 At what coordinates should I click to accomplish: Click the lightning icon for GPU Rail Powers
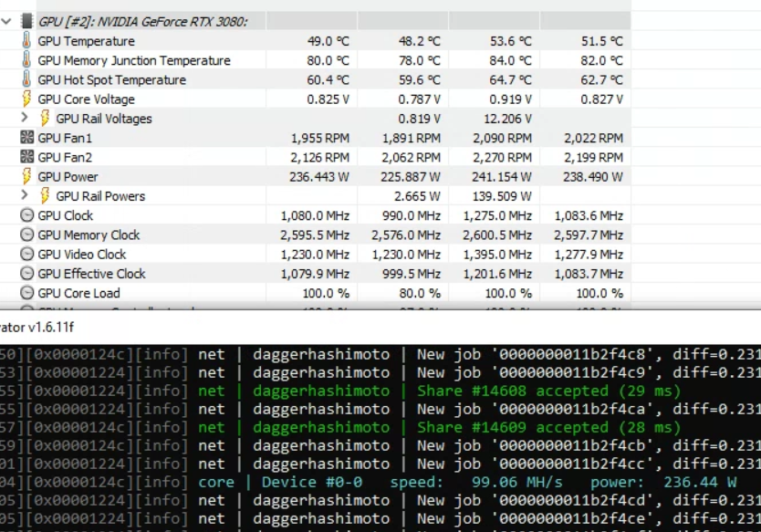click(45, 195)
